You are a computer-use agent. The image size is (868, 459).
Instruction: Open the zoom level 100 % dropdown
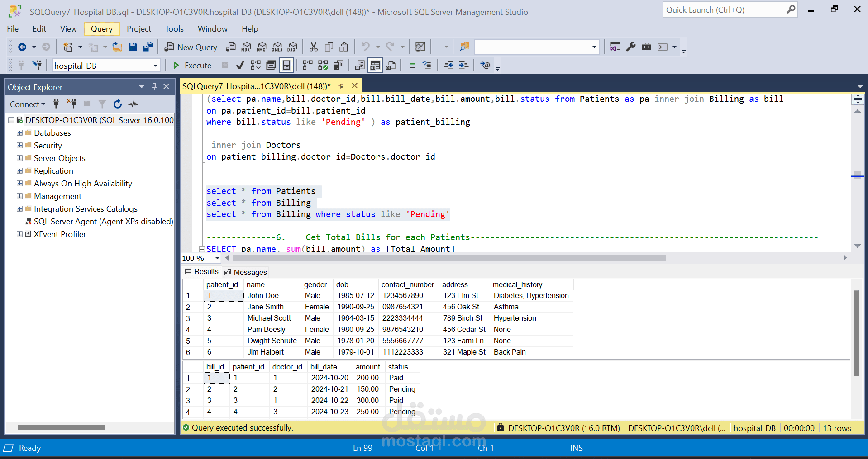(217, 258)
